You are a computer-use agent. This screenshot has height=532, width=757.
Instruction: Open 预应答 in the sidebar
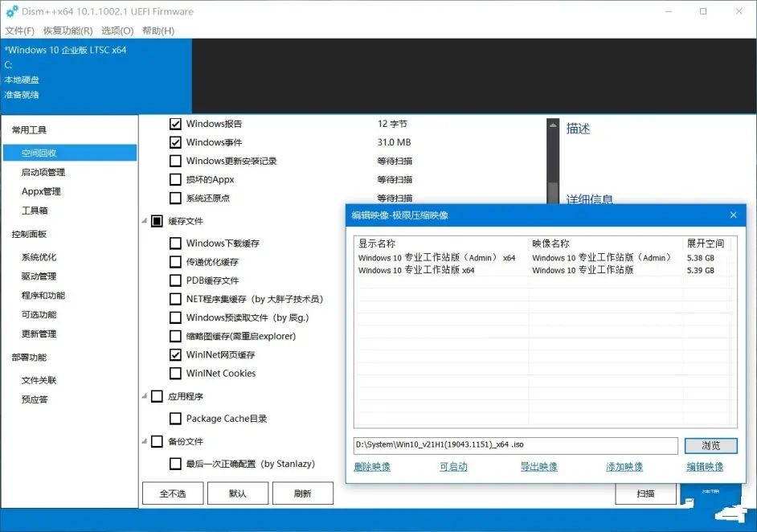[x=35, y=399]
